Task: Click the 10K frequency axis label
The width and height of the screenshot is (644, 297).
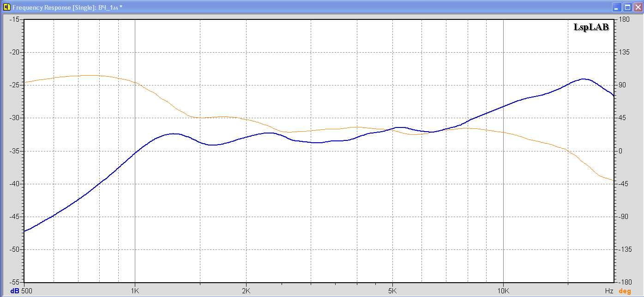Action: [x=503, y=291]
